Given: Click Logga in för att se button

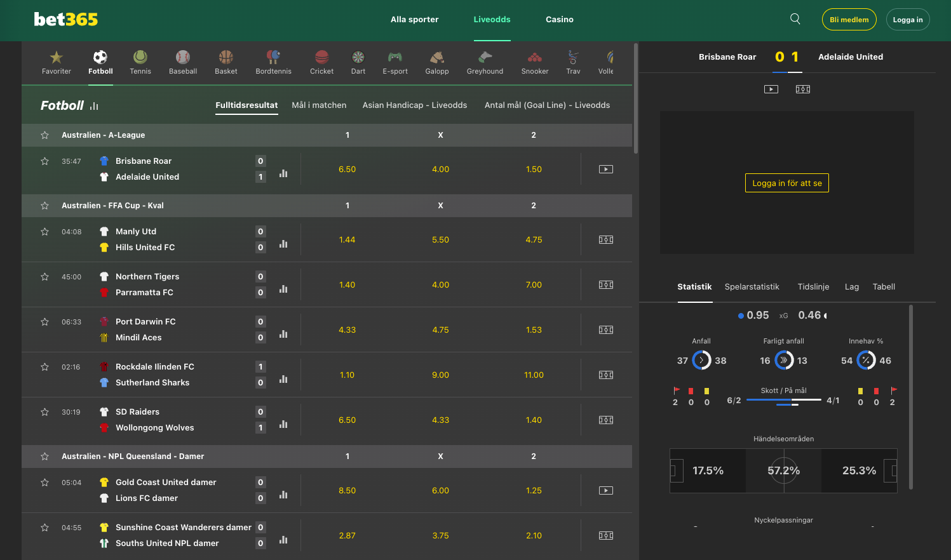Looking at the screenshot, I should pyautogui.click(x=786, y=183).
